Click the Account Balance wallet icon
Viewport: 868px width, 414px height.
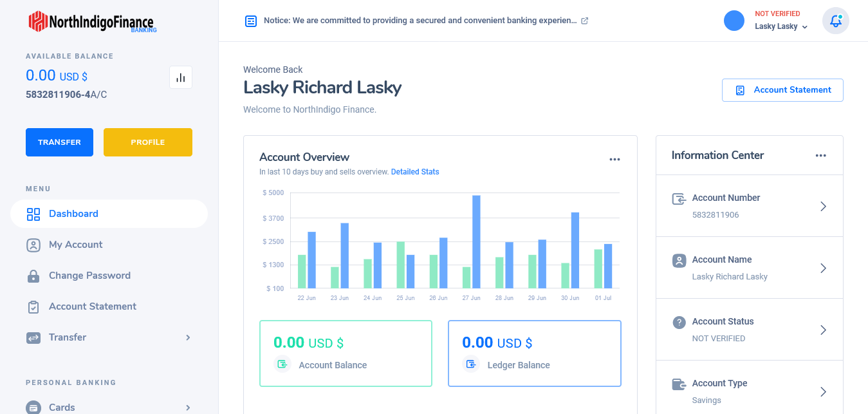tap(282, 364)
